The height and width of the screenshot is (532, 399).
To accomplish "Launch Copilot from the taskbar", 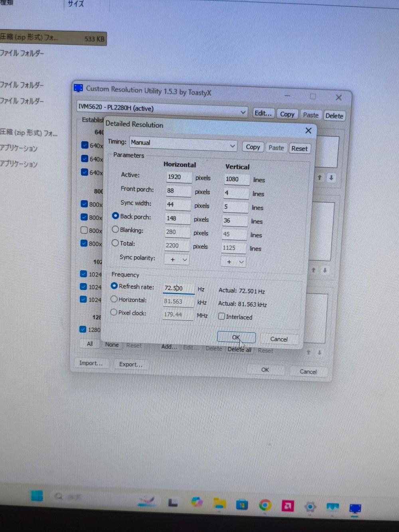I will [196, 502].
